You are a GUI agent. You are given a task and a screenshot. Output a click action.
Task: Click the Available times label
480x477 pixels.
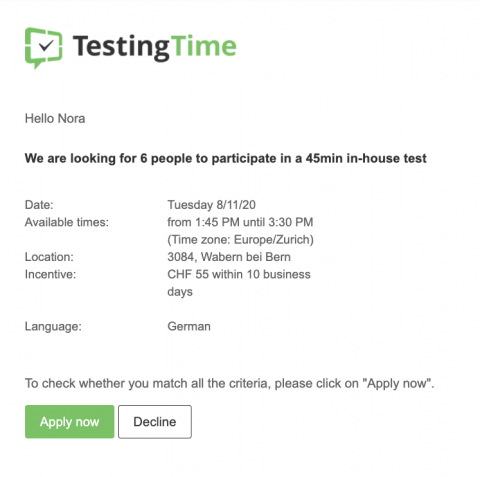(x=67, y=222)
